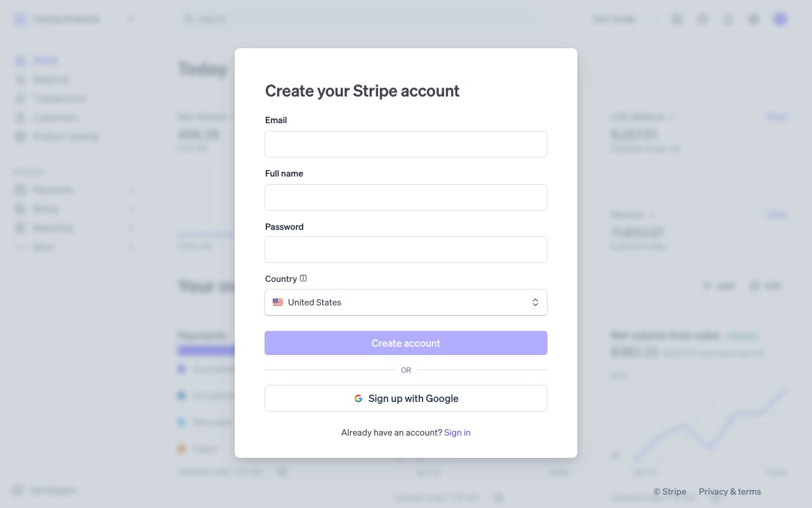Click the United States flag icon
Image resolution: width=812 pixels, height=508 pixels.
click(278, 302)
